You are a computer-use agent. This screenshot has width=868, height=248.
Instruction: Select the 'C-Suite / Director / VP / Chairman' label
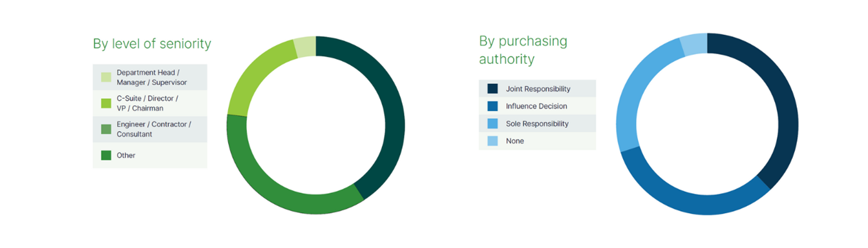[x=147, y=103]
